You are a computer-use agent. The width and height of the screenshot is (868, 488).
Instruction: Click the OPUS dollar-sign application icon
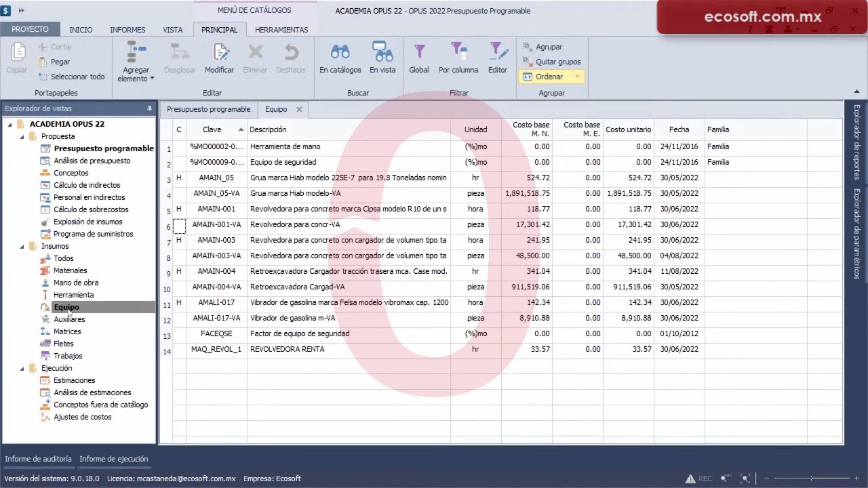6,11
